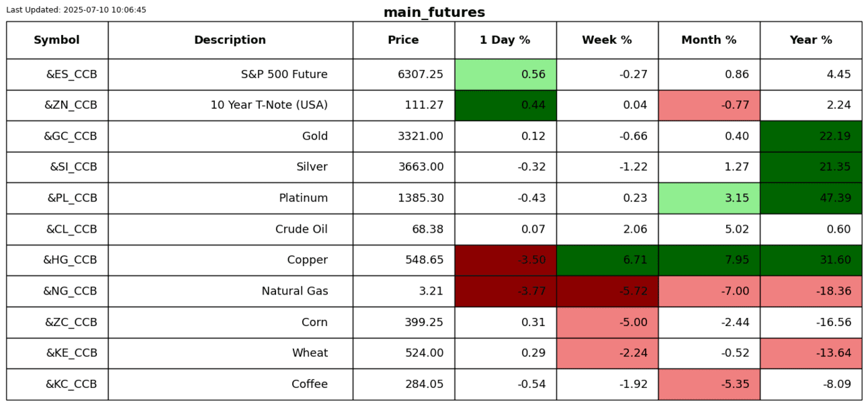Screen dimensions: 868x406
Task: Click the Symbol column header
Action: point(57,40)
